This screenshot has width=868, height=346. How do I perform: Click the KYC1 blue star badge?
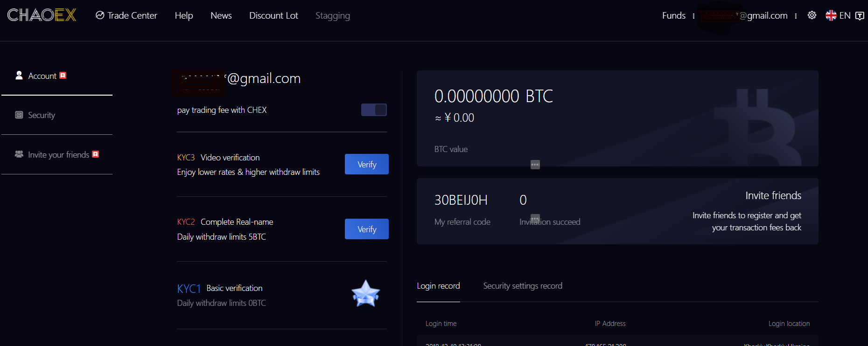pos(365,294)
